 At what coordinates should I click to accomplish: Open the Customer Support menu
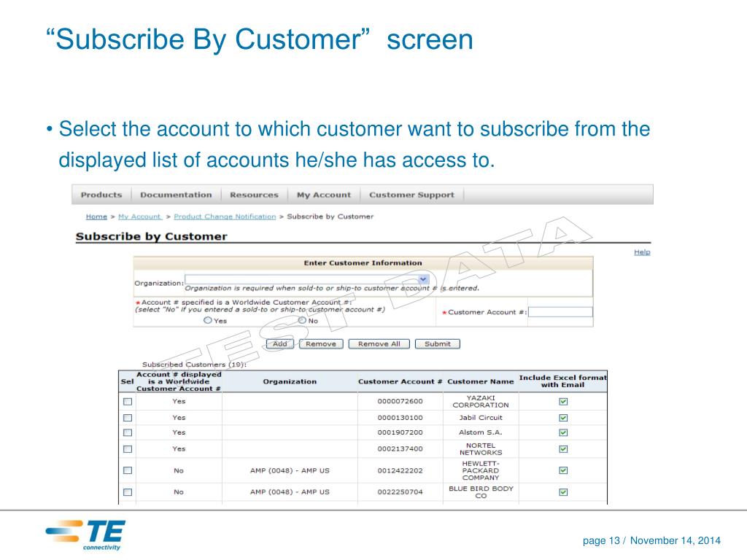click(x=411, y=195)
